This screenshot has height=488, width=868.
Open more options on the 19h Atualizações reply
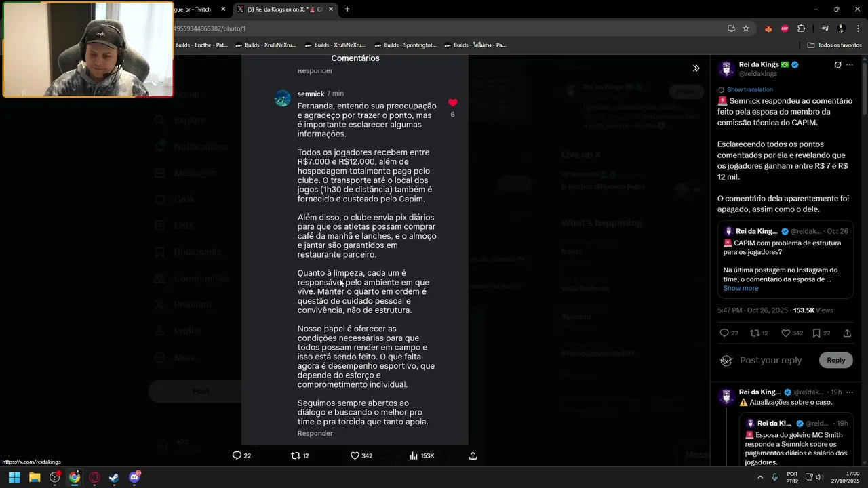850,392
